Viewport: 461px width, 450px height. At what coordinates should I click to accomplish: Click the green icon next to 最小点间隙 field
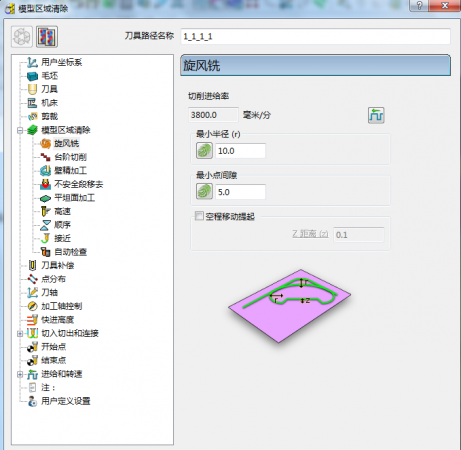coord(204,192)
